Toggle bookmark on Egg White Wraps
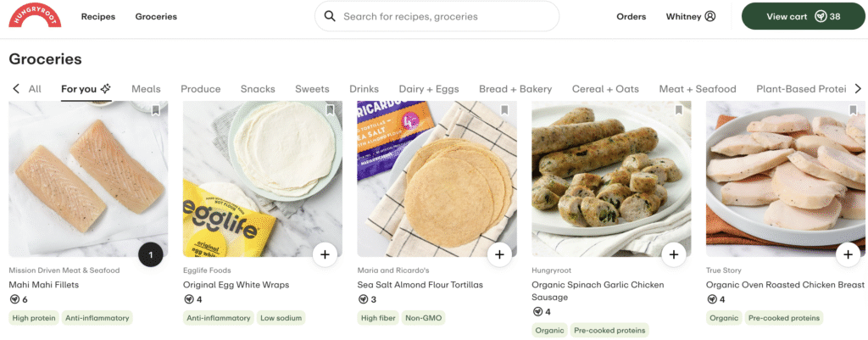This screenshot has height=340, width=868. tap(331, 110)
